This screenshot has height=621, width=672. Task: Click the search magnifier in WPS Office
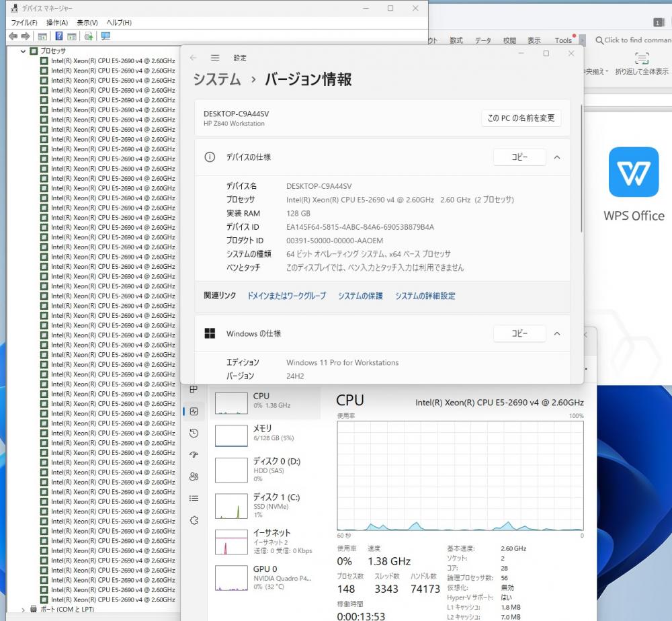(599, 40)
